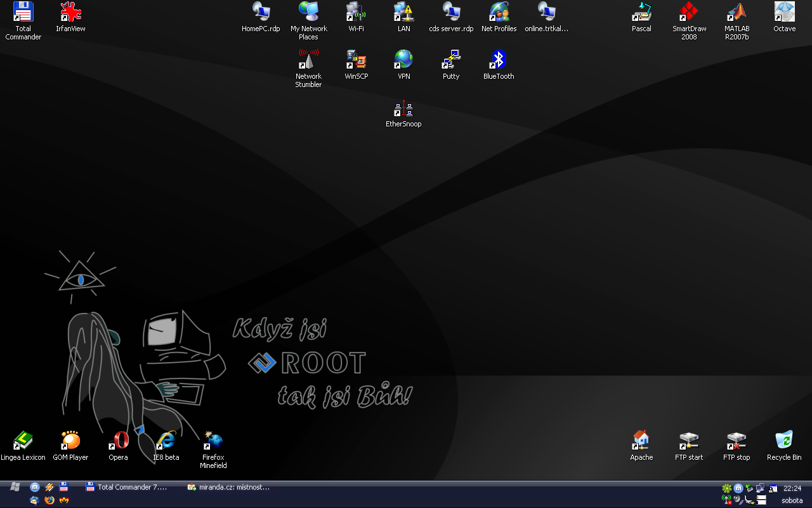Image resolution: width=812 pixels, height=508 pixels.
Task: Open the speaker volume tray icon
Action: 738,500
